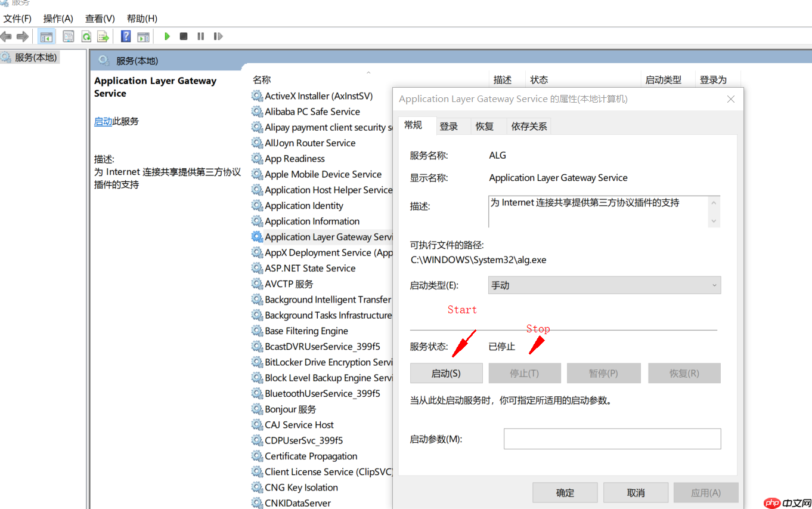This screenshot has height=509, width=812.
Task: Start a service using the green play icon
Action: pyautogui.click(x=167, y=36)
